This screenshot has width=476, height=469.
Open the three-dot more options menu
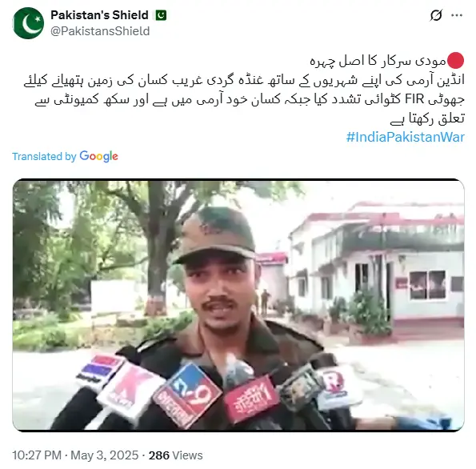pyautogui.click(x=457, y=15)
